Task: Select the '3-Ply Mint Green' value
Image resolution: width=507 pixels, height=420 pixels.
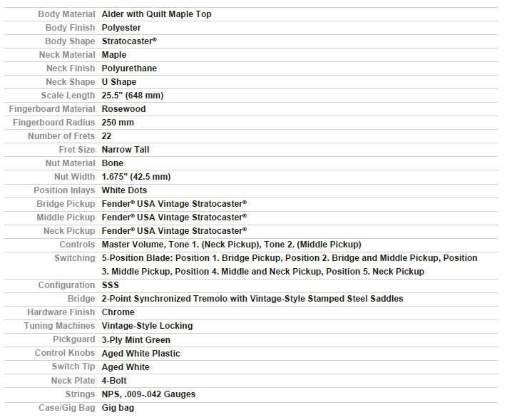Action: tap(135, 341)
